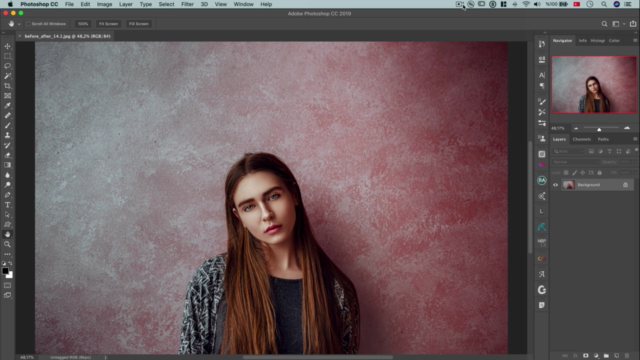
Task: Expand the status bar info arrow
Action: 105,357
